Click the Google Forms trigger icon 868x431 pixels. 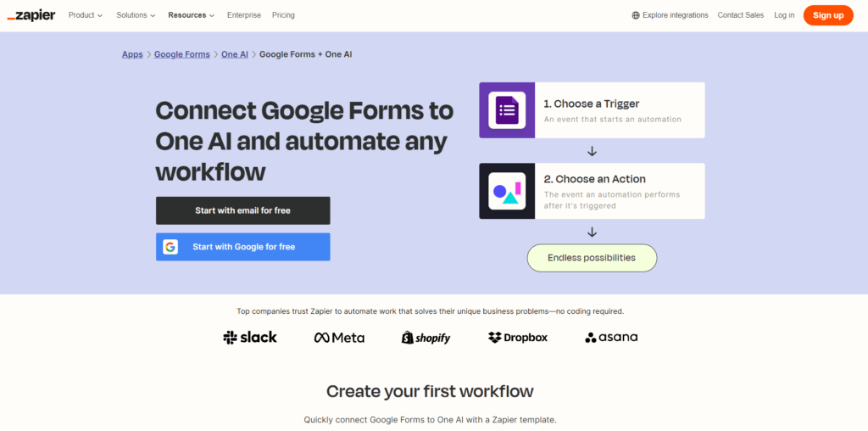507,110
